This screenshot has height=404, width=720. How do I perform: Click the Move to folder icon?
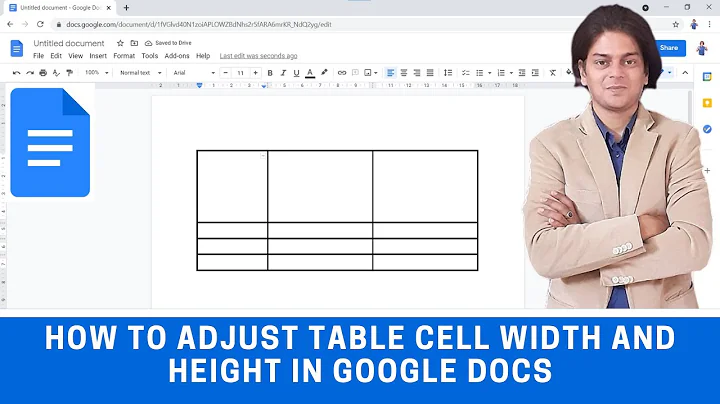tap(134, 43)
